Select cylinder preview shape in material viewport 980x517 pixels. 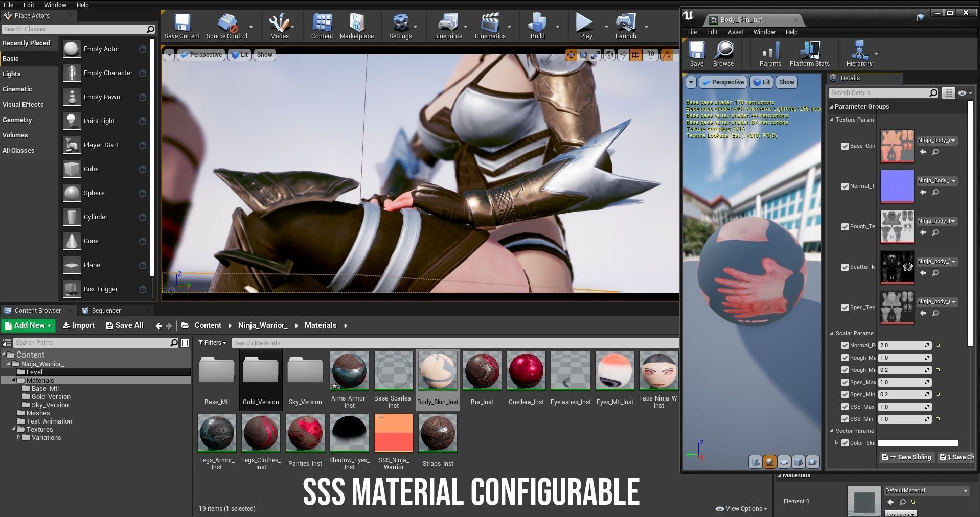click(x=755, y=462)
